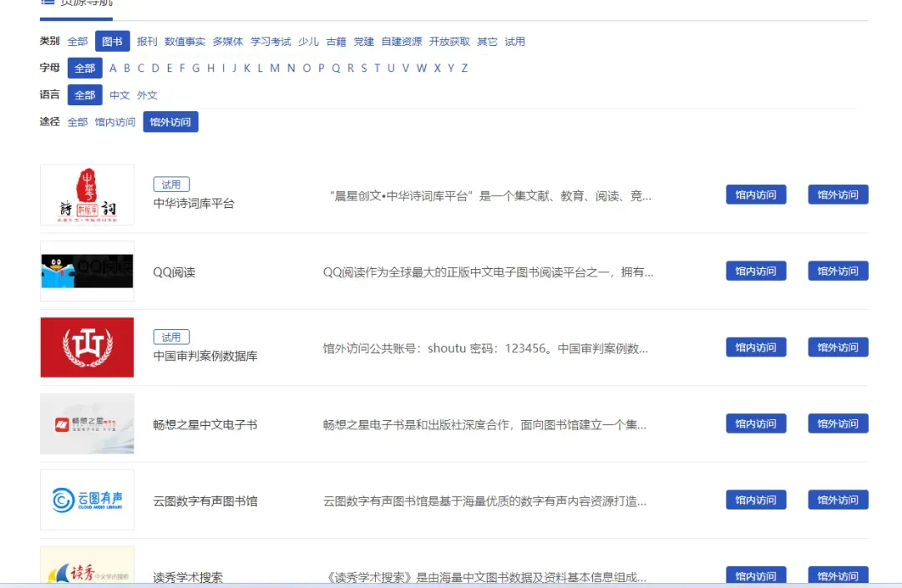The width and height of the screenshot is (902, 588).
Task: Click the 试用 tag above 中国审判案例数据库
Action: point(171,337)
